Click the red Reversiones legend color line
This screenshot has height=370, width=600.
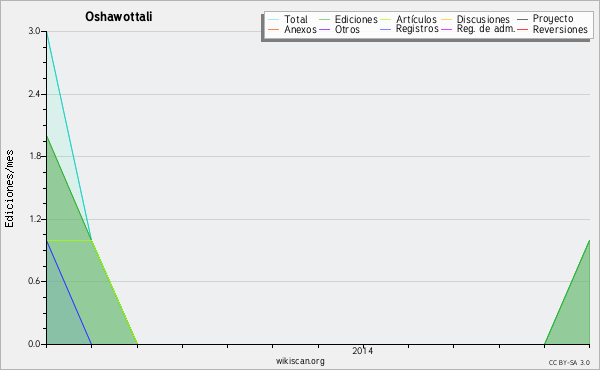[522, 29]
